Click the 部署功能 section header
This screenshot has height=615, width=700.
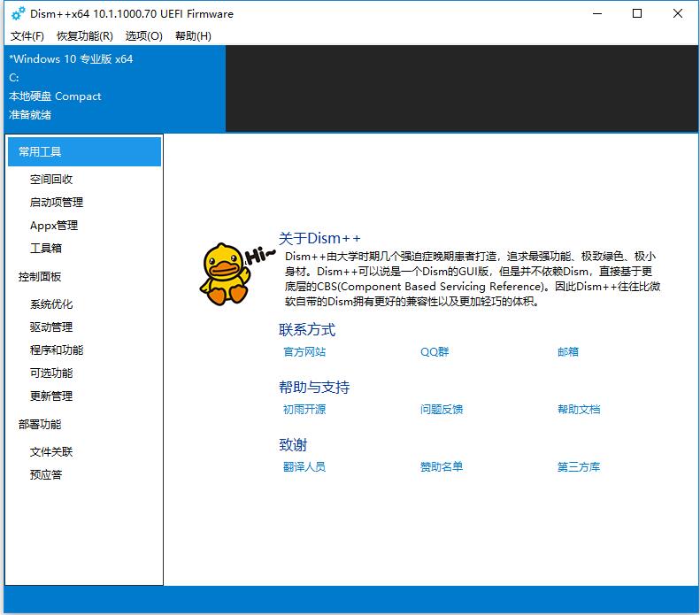[x=40, y=425]
